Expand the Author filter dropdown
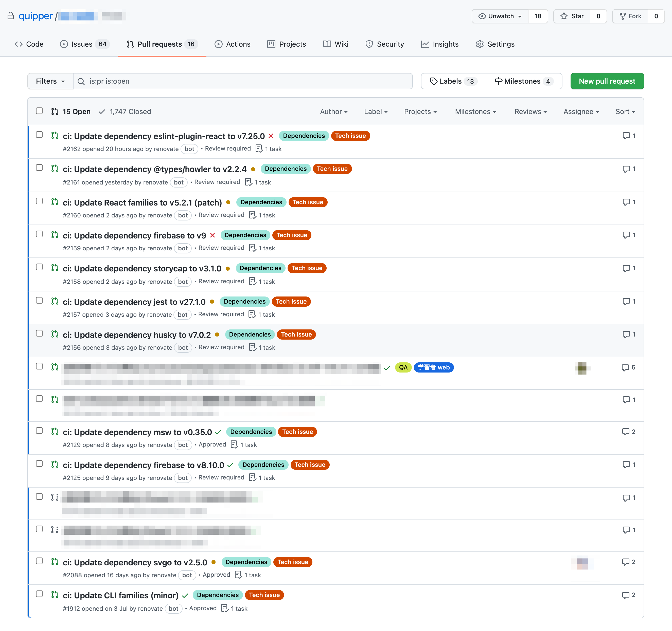Image resolution: width=672 pixels, height=631 pixels. pyautogui.click(x=334, y=112)
